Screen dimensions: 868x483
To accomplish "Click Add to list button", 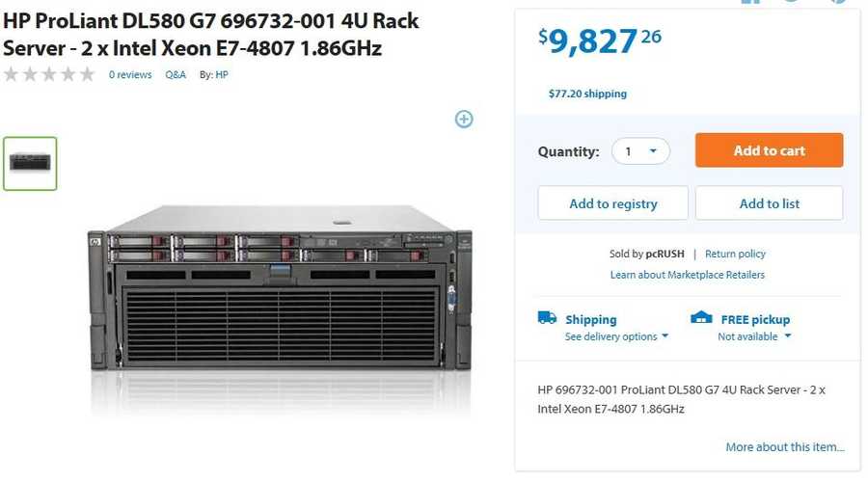I will (x=769, y=203).
